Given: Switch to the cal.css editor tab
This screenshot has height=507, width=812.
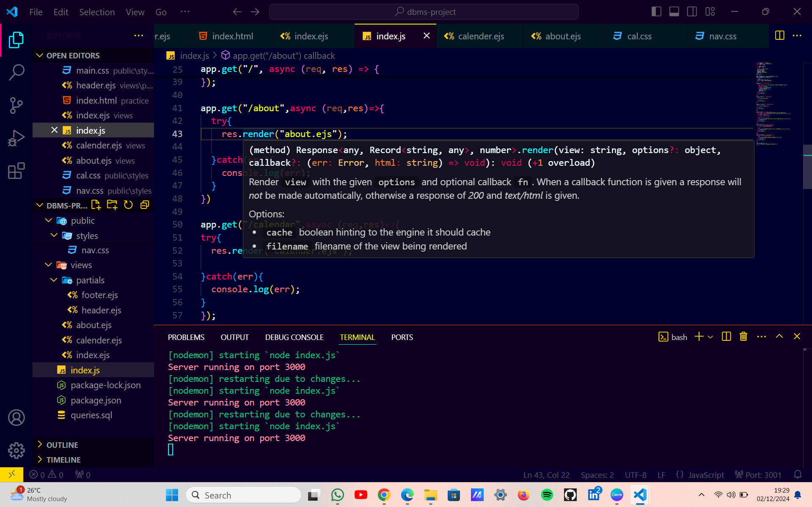Looking at the screenshot, I should click(639, 36).
